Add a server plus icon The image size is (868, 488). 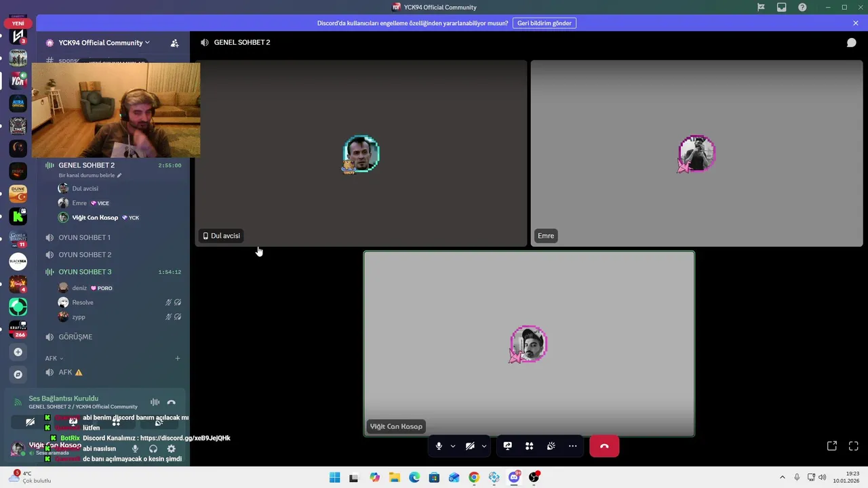pos(18,352)
